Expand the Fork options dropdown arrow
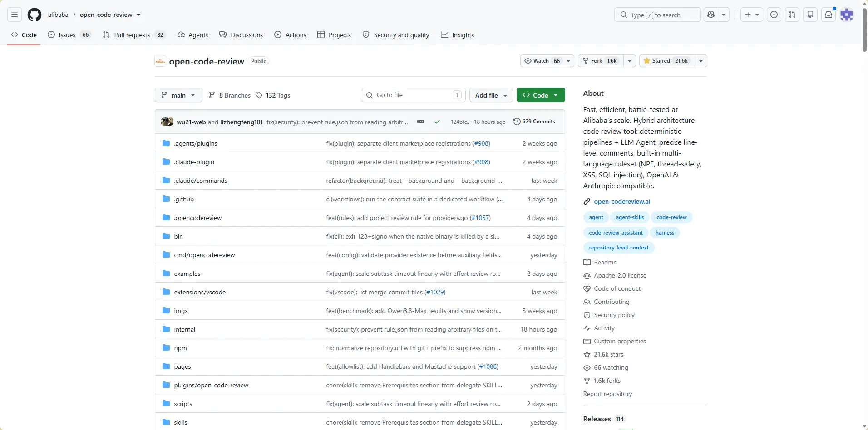The width and height of the screenshot is (868, 430). tap(629, 61)
